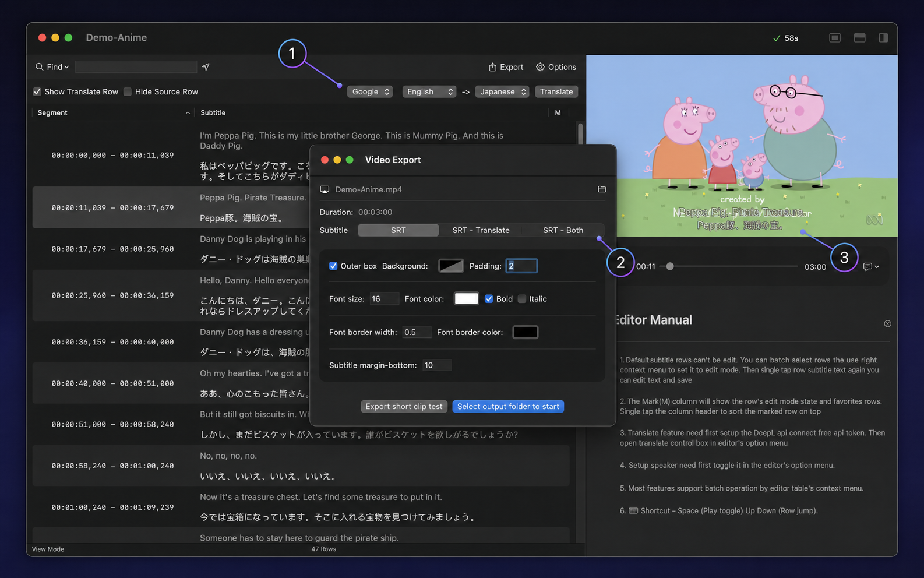Select SRT subtitle tab
This screenshot has height=578, width=924.
coord(398,230)
